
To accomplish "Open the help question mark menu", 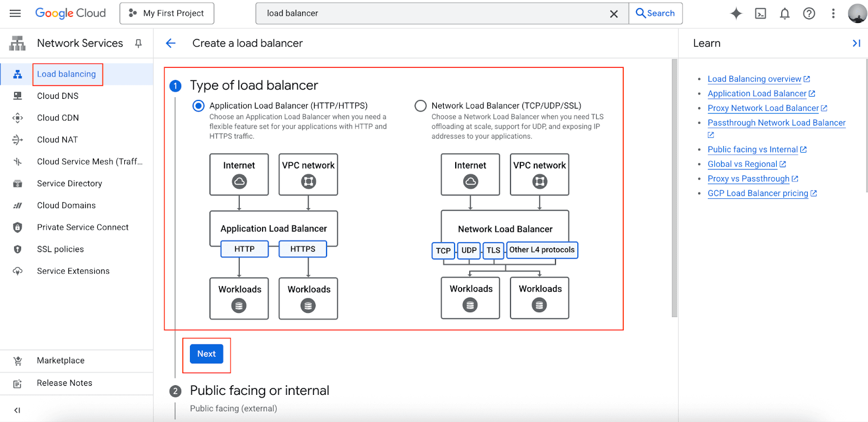I will [x=809, y=14].
